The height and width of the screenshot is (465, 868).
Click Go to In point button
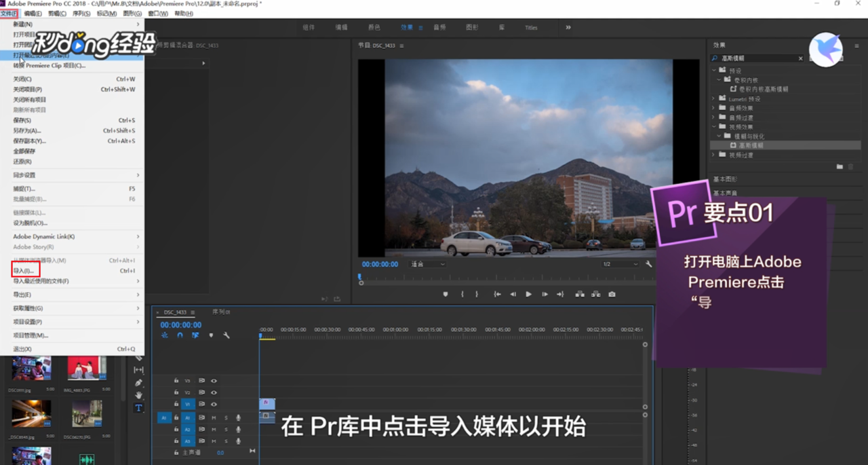pos(497,294)
